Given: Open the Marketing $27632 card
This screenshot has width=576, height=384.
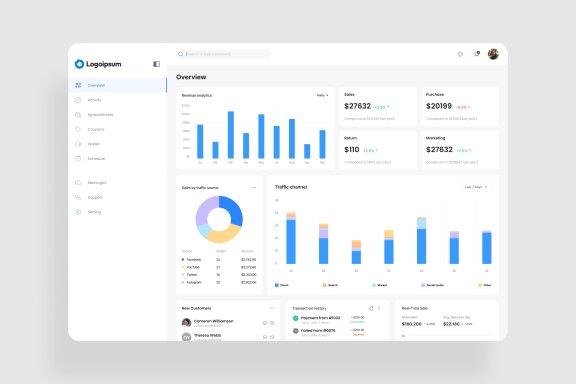Looking at the screenshot, I should click(x=460, y=150).
